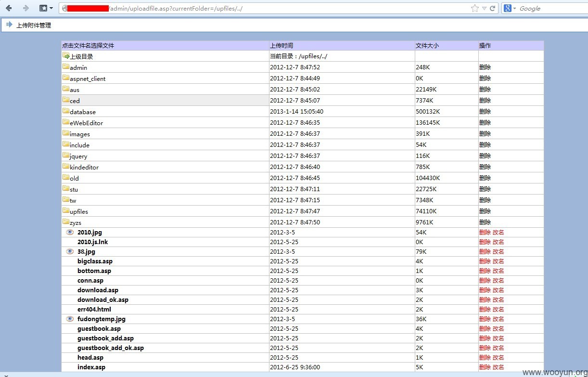Click 删除 for bigclass.asp
The width and height of the screenshot is (588, 377).
[x=485, y=261]
